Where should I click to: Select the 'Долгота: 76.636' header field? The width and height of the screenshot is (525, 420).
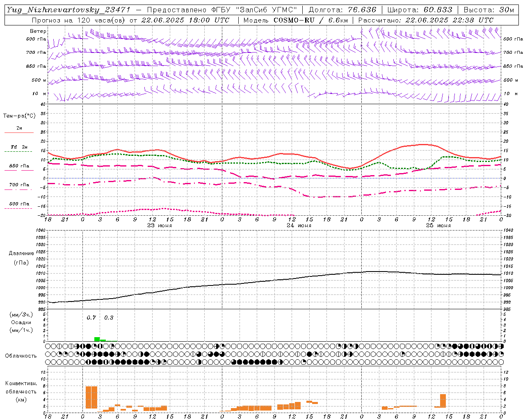pyautogui.click(x=342, y=10)
